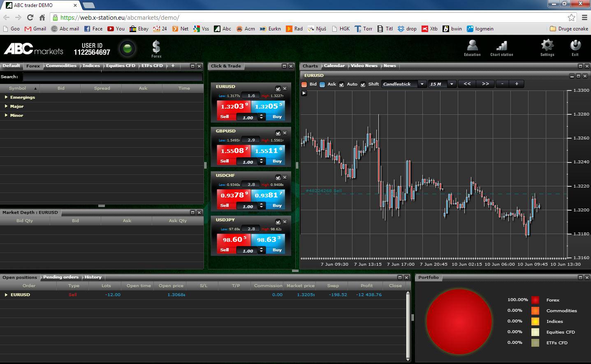Click the Ask color swatch
The image size is (591, 364).
322,84
